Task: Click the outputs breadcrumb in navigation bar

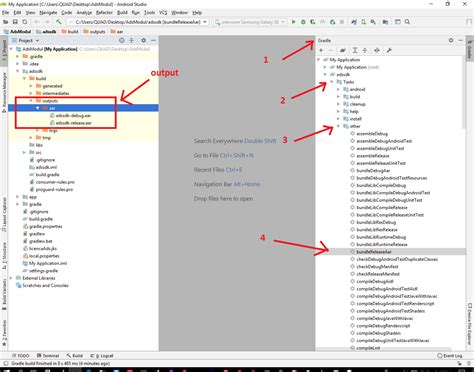Action: (94, 32)
